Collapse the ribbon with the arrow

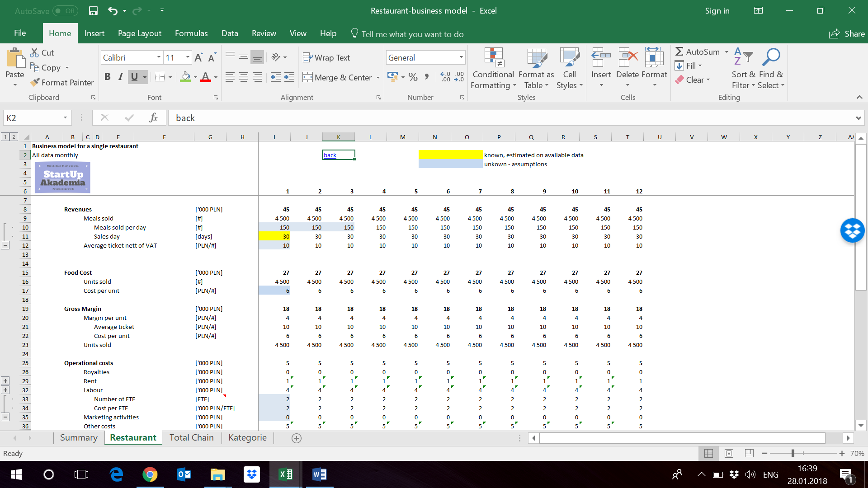pos(859,97)
